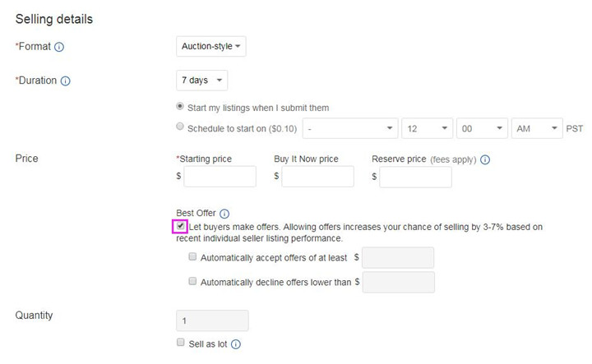
Task: Open the 7 days duration dropdown
Action: (202, 81)
